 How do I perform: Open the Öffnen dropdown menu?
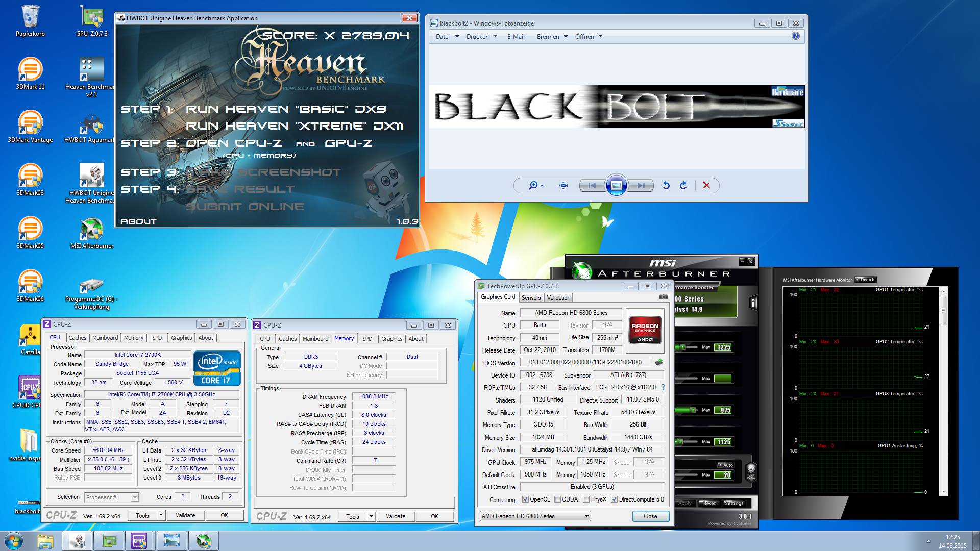tap(589, 37)
